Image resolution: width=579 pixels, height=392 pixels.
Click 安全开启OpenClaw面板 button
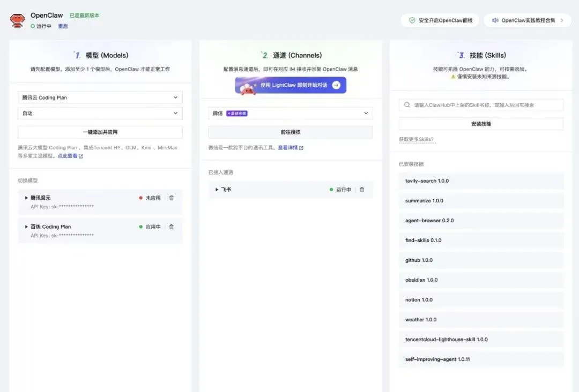click(x=440, y=20)
